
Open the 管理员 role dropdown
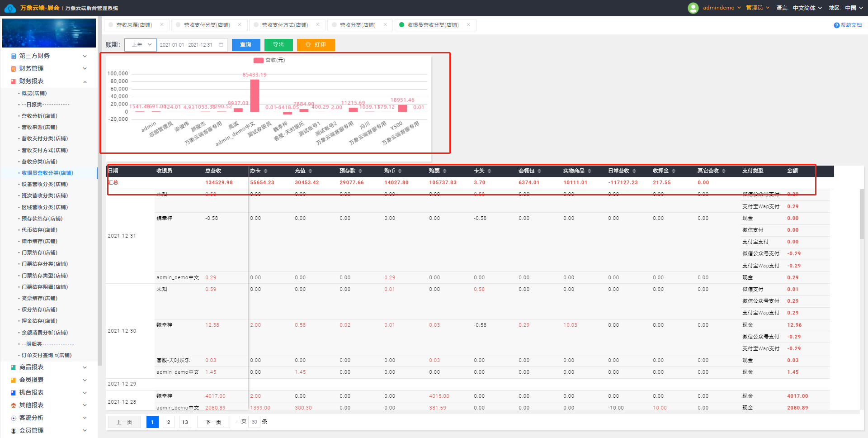(758, 8)
